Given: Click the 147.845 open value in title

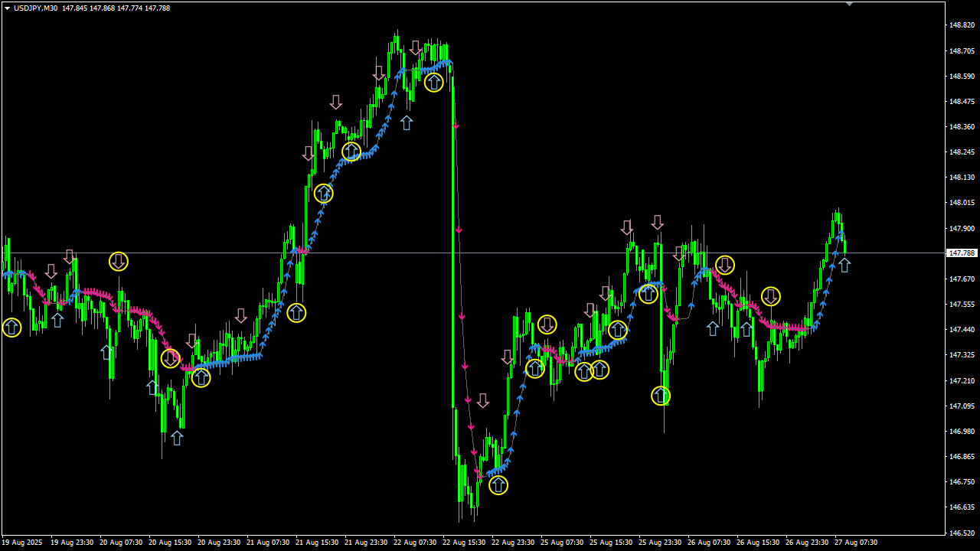Looking at the screenshot, I should pos(74,8).
